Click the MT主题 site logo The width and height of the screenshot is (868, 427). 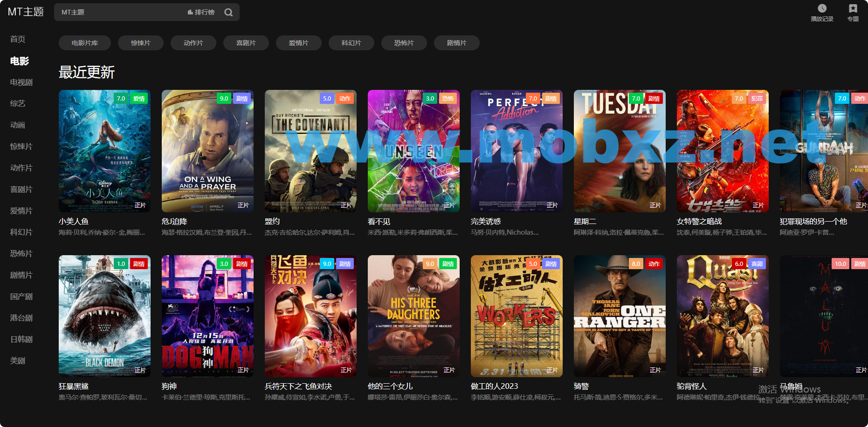[26, 12]
